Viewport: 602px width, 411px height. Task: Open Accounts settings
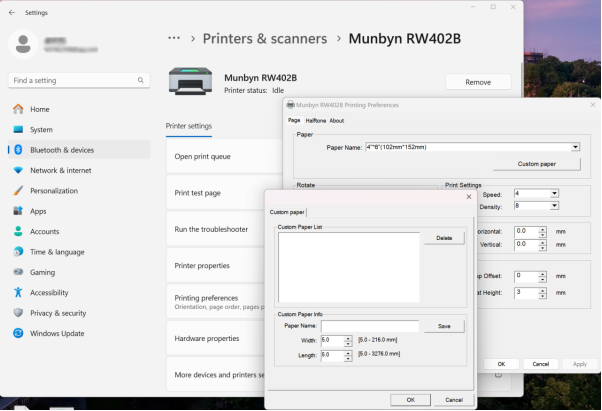point(79,231)
